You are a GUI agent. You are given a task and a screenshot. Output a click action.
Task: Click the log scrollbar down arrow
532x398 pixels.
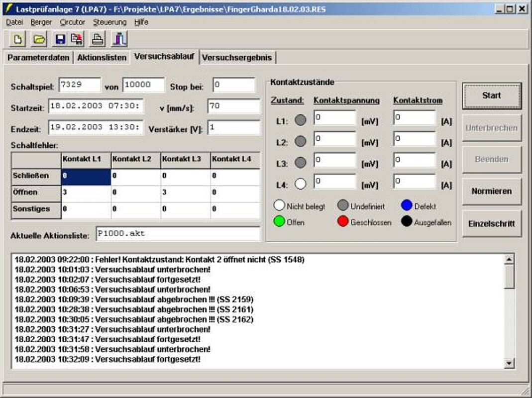(509, 363)
